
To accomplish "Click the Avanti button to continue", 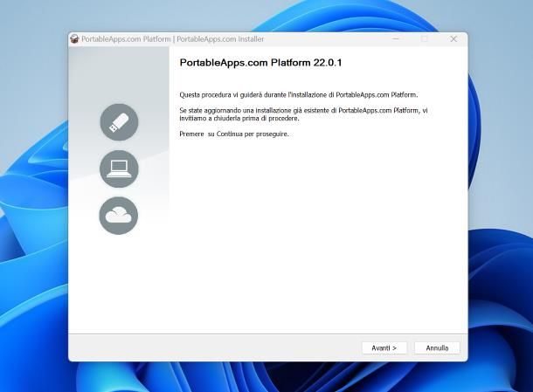I will (x=384, y=347).
